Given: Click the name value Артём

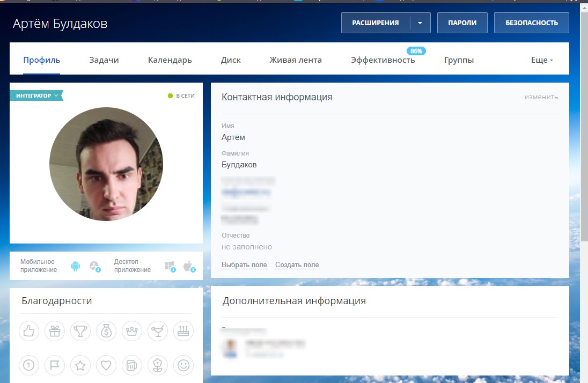Looking at the screenshot, I should click(233, 137).
